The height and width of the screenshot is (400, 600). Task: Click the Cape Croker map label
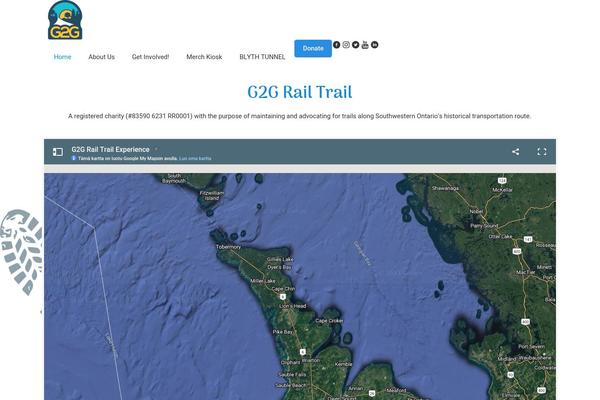(329, 320)
